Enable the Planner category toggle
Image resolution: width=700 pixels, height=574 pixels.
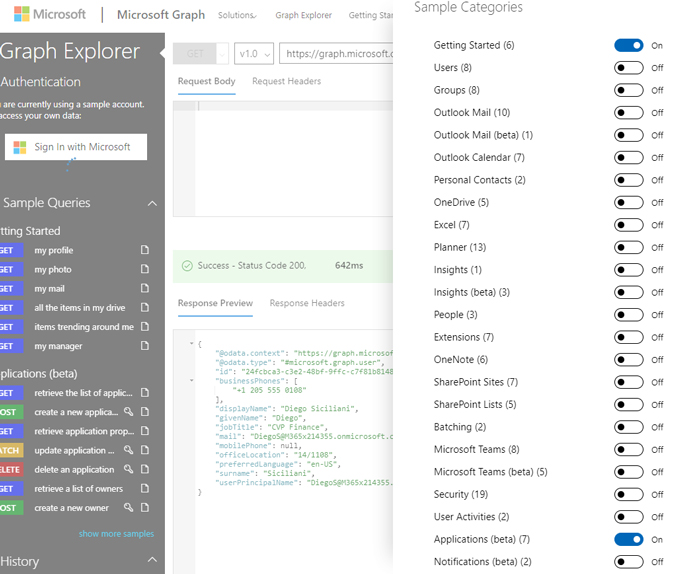pos(629,247)
